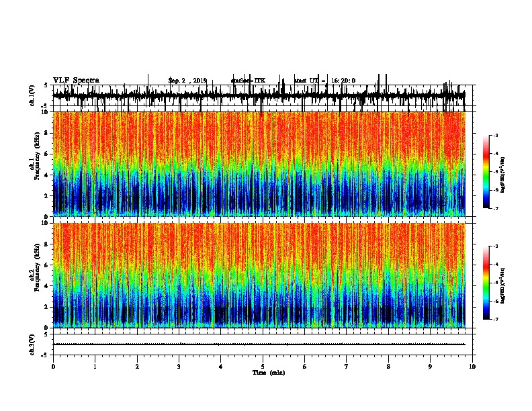Click the ch.2 frequency tick label '8'
The width and height of the screenshot is (532, 411).
click(x=46, y=244)
